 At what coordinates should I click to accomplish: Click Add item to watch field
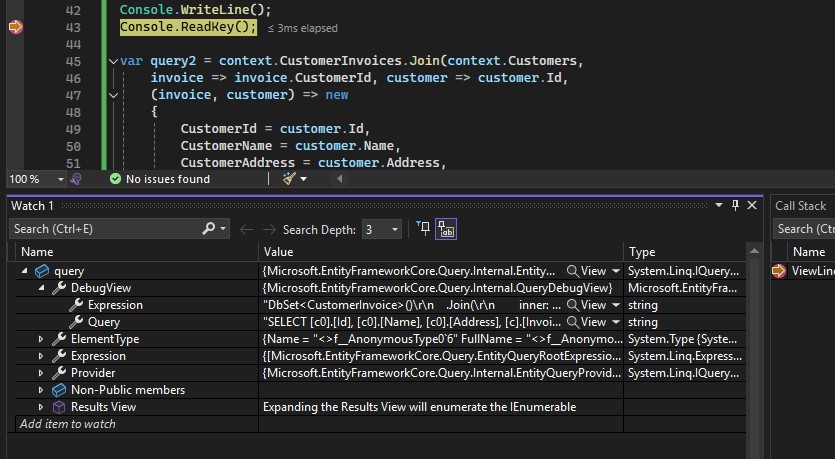[x=68, y=424]
